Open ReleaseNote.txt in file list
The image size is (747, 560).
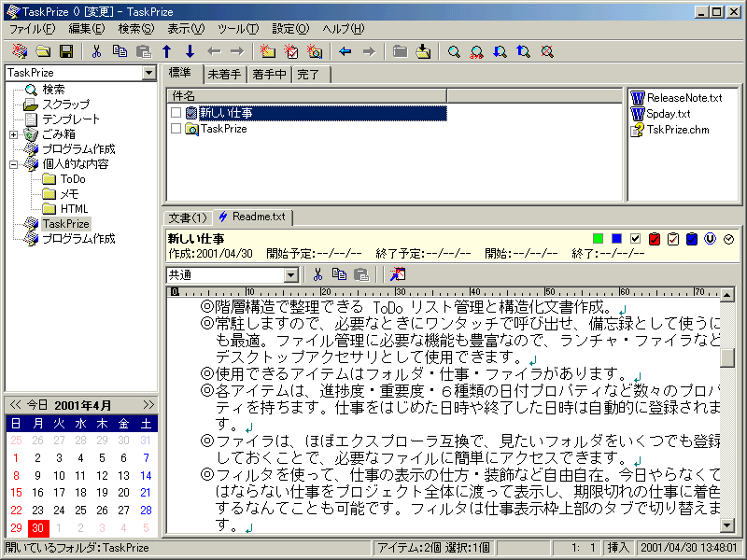click(x=676, y=98)
